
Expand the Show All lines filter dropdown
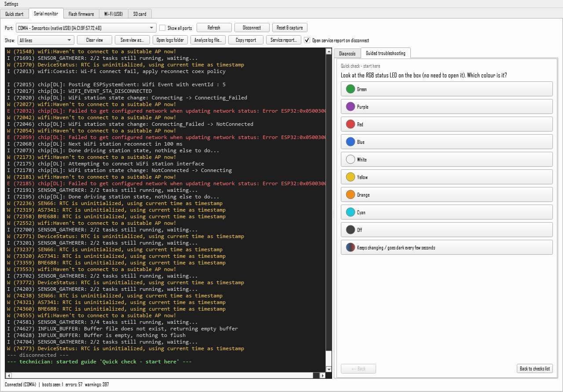click(x=46, y=40)
